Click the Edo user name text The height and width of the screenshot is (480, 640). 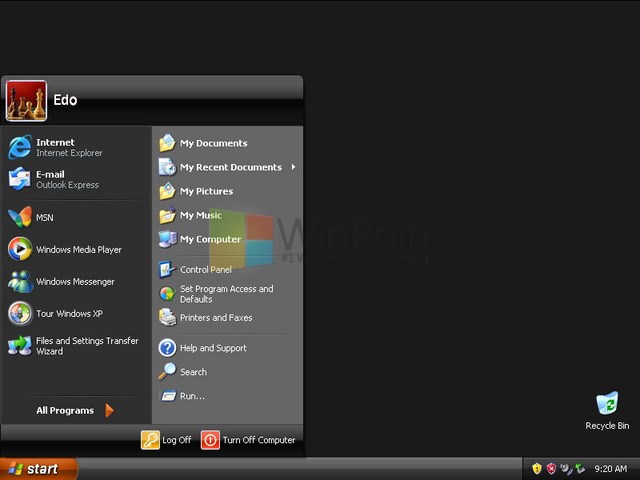[65, 100]
